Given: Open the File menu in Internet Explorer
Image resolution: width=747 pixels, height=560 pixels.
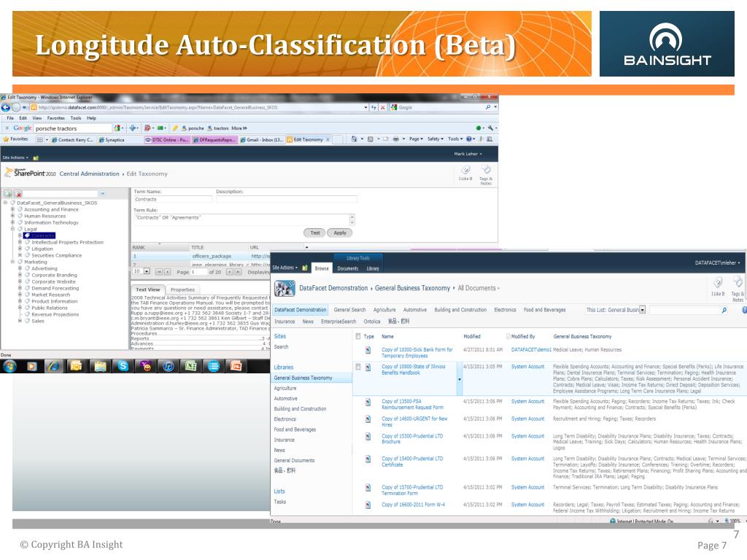Looking at the screenshot, I should (x=10, y=118).
